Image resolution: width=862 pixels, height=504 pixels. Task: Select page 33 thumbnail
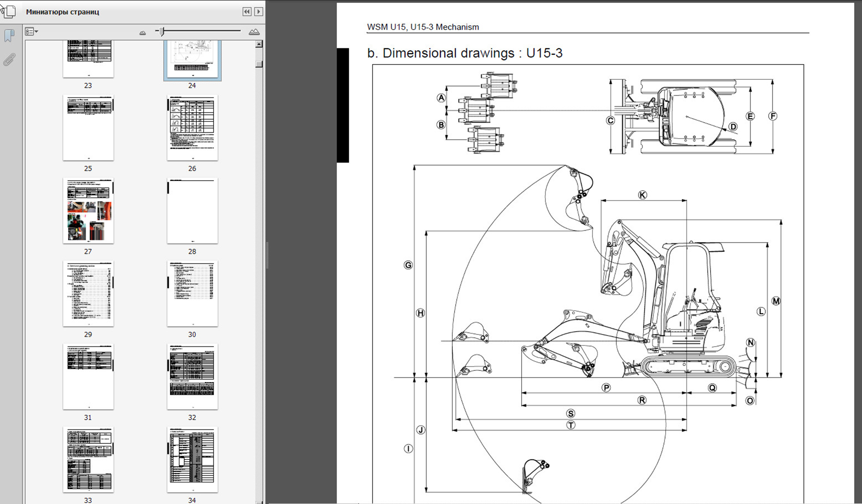pos(88,459)
